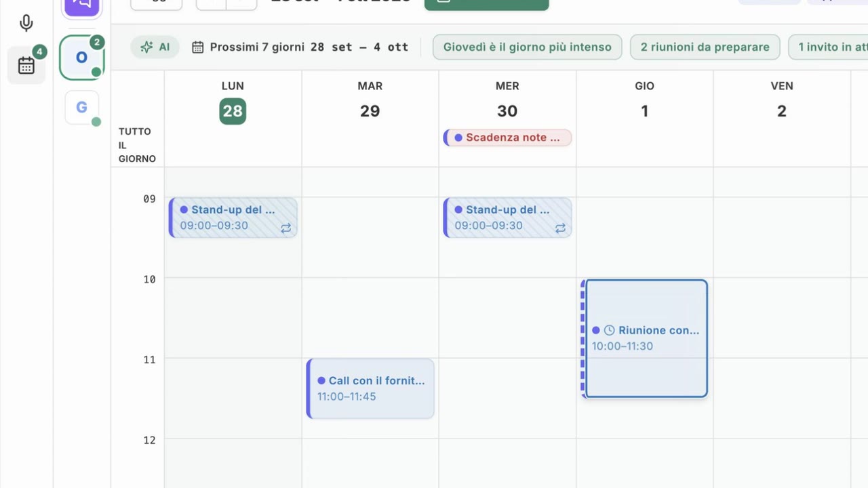Viewport: 868px width, 488px height.
Task: Switch to the "G" account avatar
Action: (81, 107)
